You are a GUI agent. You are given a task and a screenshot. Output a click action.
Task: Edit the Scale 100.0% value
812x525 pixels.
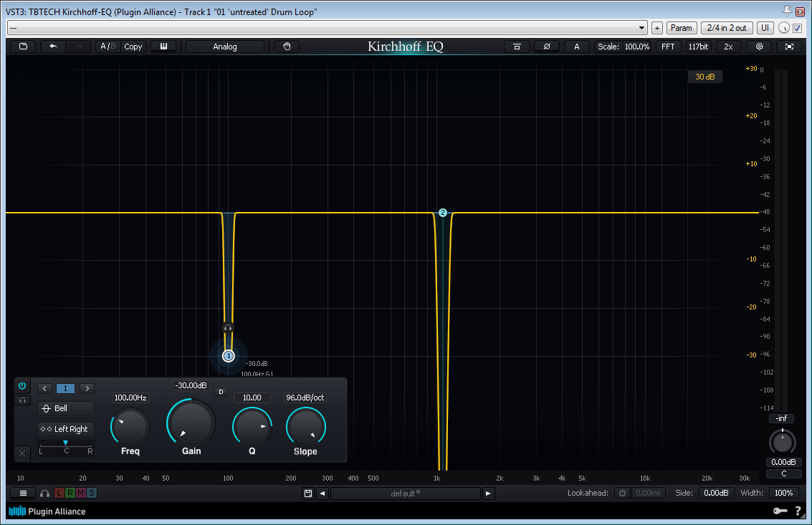(x=636, y=47)
